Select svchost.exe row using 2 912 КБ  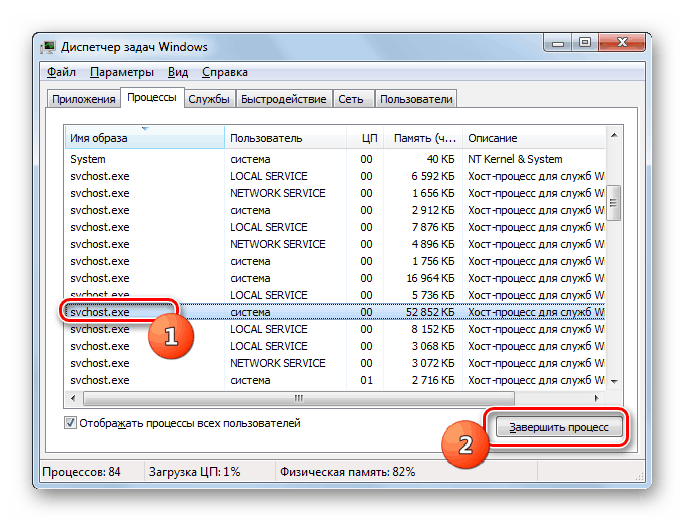coord(335,210)
